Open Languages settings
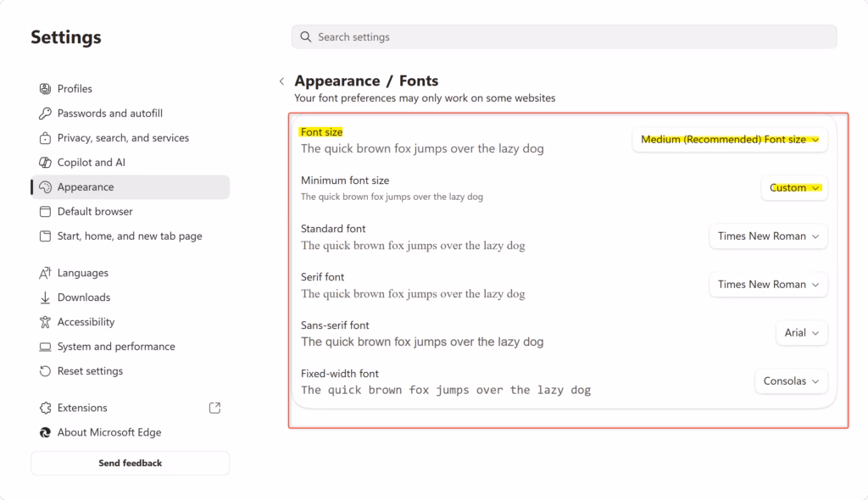 [130, 273]
